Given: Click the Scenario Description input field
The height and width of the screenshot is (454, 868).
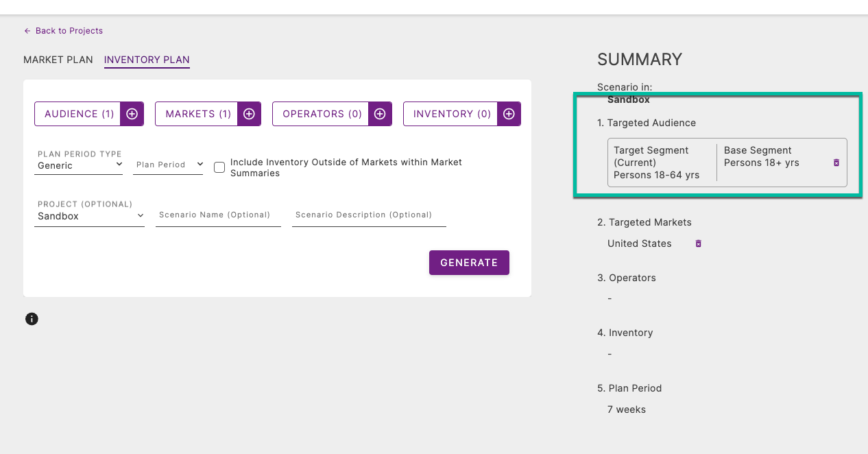Looking at the screenshot, I should (x=369, y=215).
